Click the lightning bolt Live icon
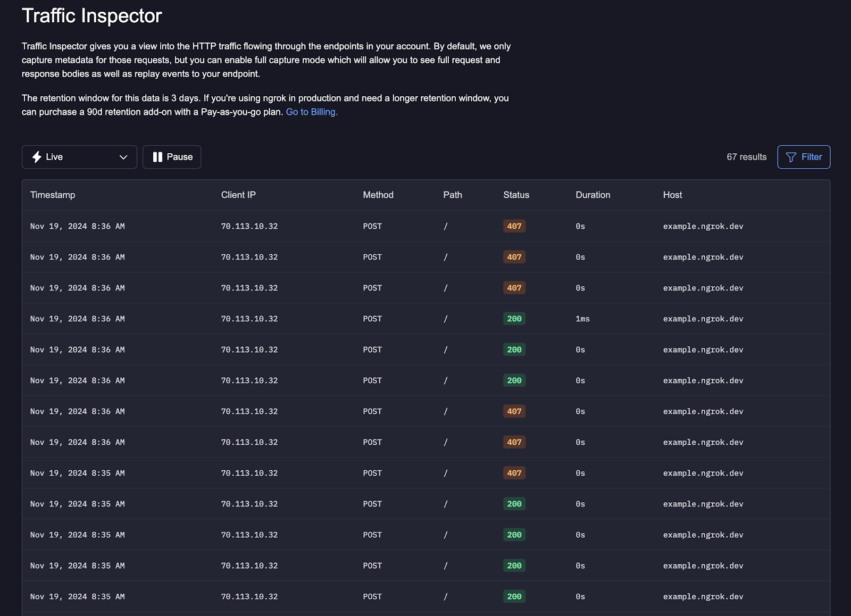Image resolution: width=851 pixels, height=616 pixels. tap(37, 157)
